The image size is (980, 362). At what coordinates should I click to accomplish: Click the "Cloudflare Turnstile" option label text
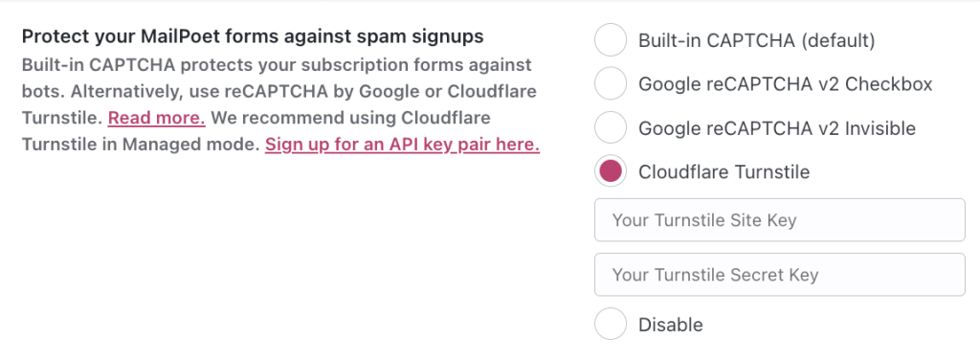coord(724,171)
